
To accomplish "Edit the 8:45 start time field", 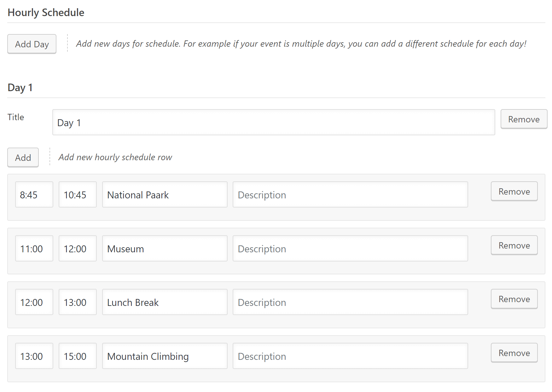I will (x=34, y=195).
